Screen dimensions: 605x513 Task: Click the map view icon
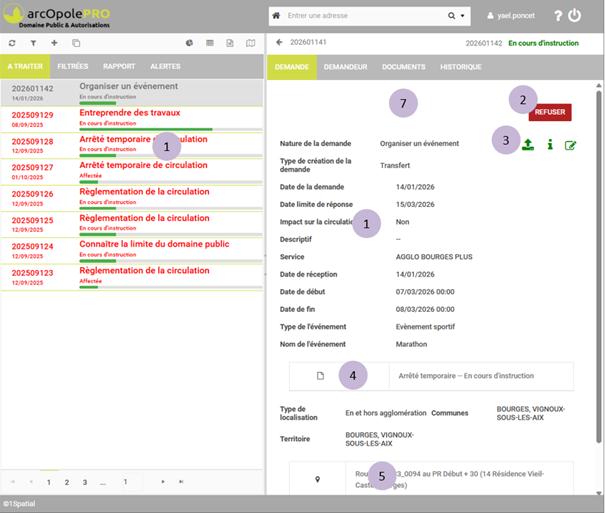[x=251, y=44]
